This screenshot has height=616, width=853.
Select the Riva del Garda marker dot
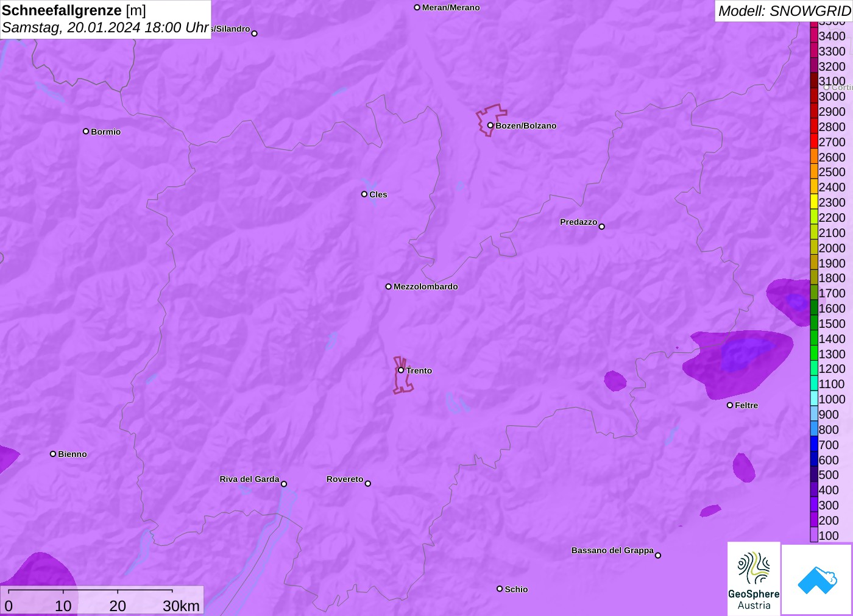284,484
